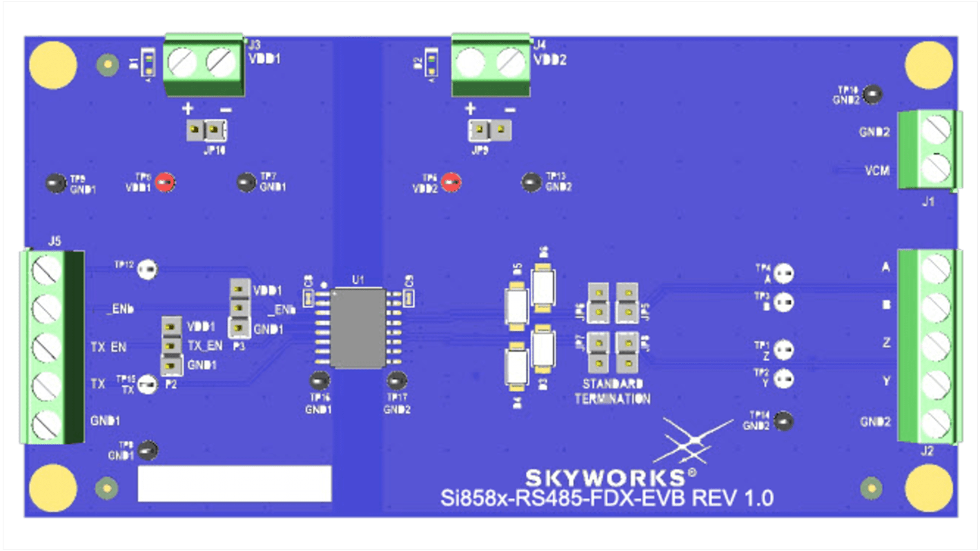Click the 'STANDARD TERMINATION' label
Viewport: 980px width, 551px height.
pos(612,391)
